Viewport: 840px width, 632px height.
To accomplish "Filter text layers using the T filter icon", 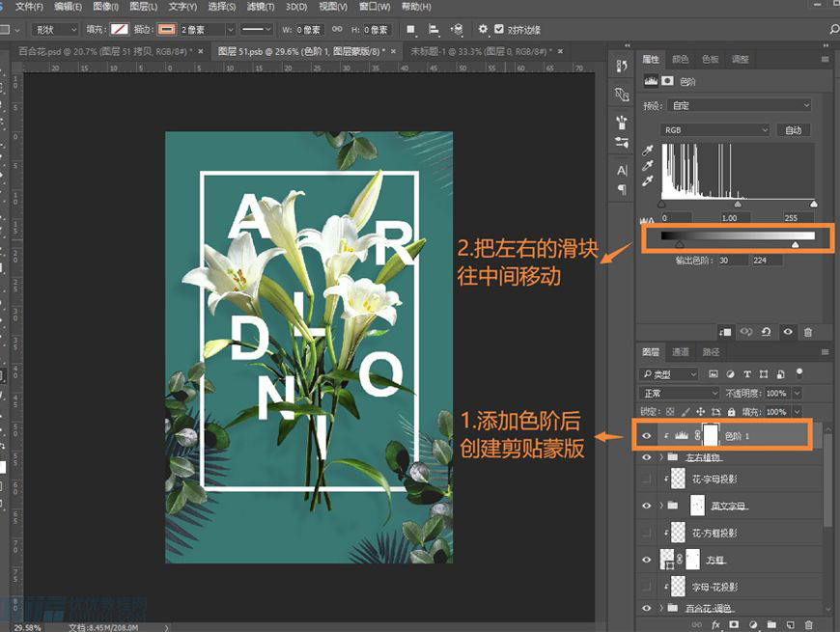I will click(747, 373).
